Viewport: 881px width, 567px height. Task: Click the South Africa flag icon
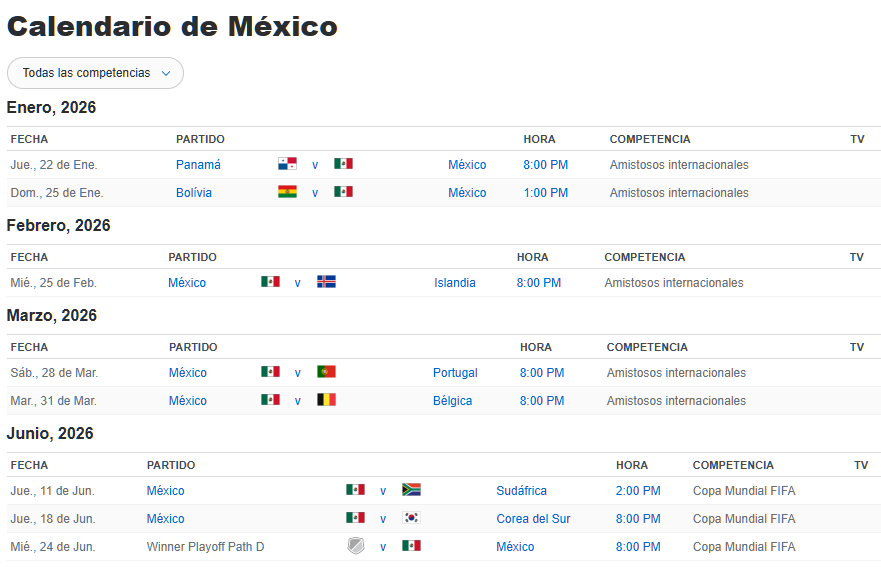tap(411, 490)
